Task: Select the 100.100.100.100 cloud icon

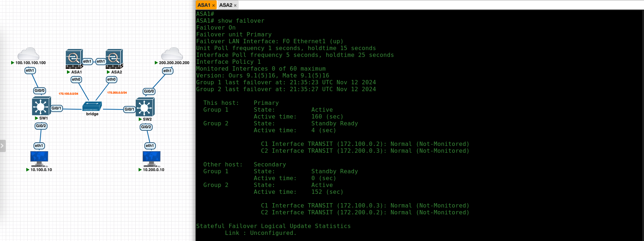Action: click(28, 54)
